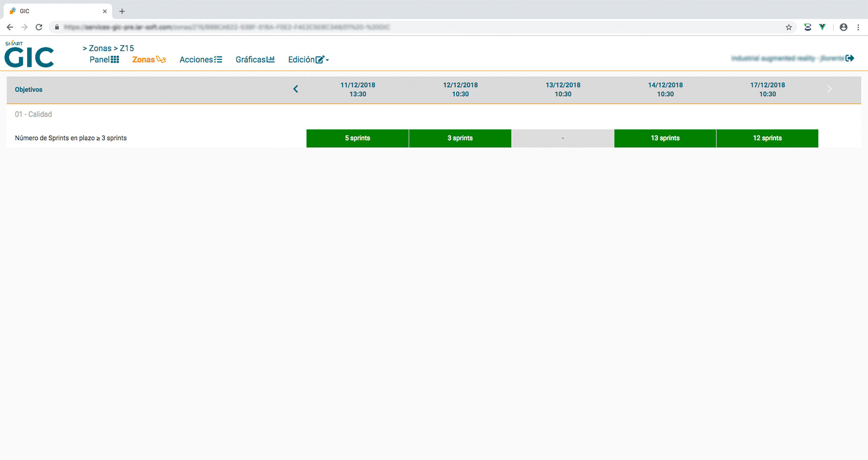
Task: Expand the Edición dropdown menu
Action: 308,60
